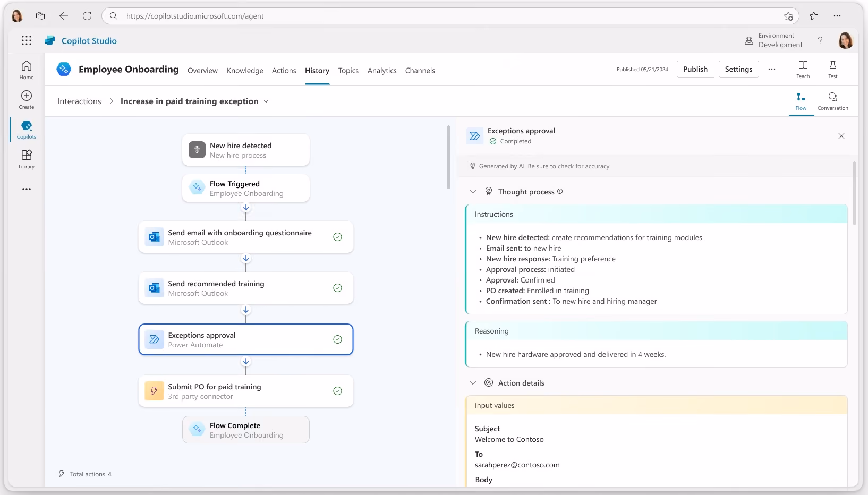The image size is (868, 495).
Task: Click the Flow Triggered node
Action: point(246,188)
